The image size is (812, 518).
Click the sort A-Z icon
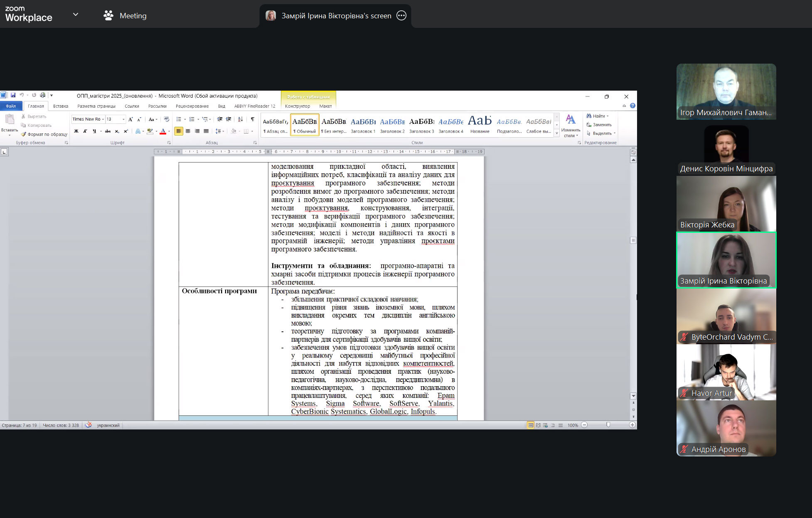240,119
